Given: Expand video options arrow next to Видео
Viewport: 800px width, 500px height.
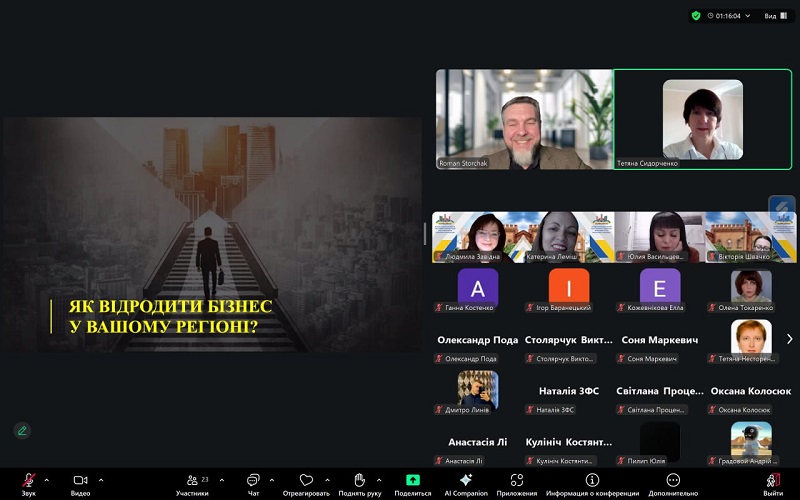Looking at the screenshot, I should pos(100,480).
